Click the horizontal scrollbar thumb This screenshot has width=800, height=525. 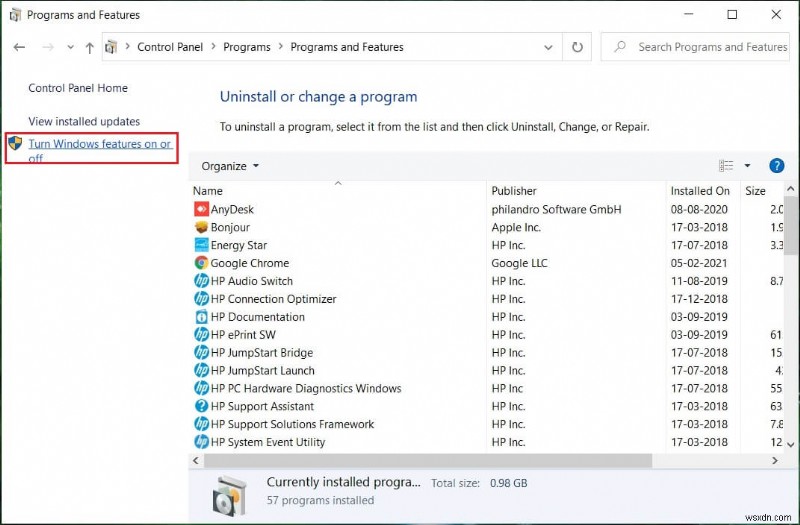[x=428, y=460]
